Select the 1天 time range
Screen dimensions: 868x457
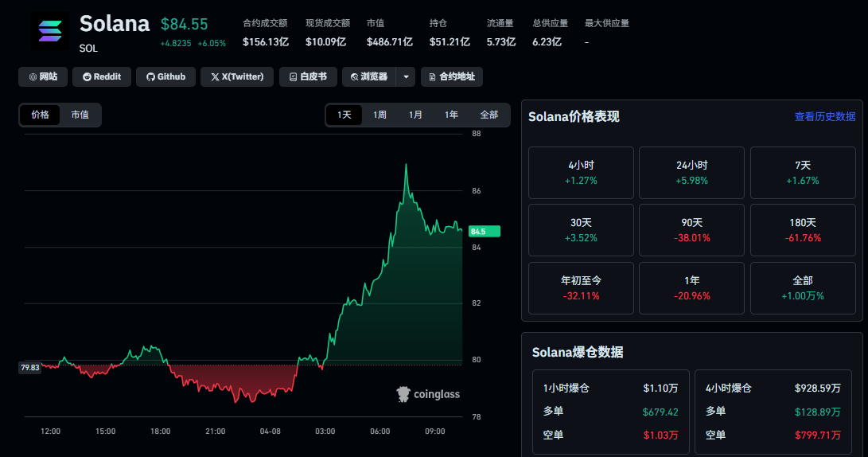click(x=344, y=115)
